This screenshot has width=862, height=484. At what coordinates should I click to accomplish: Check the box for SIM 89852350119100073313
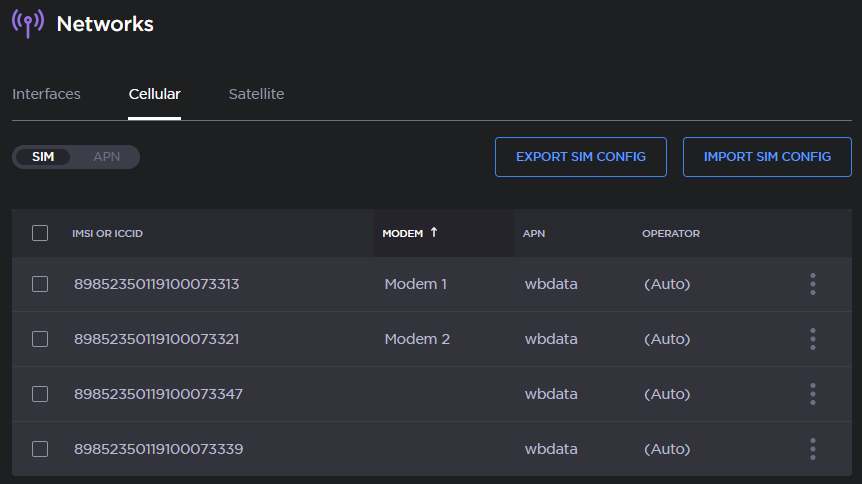(x=40, y=284)
